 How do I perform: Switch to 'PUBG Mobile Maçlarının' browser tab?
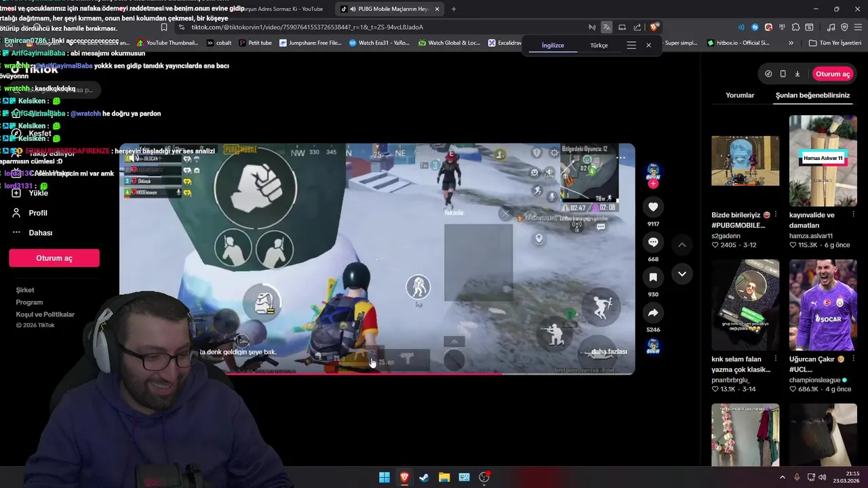point(389,9)
